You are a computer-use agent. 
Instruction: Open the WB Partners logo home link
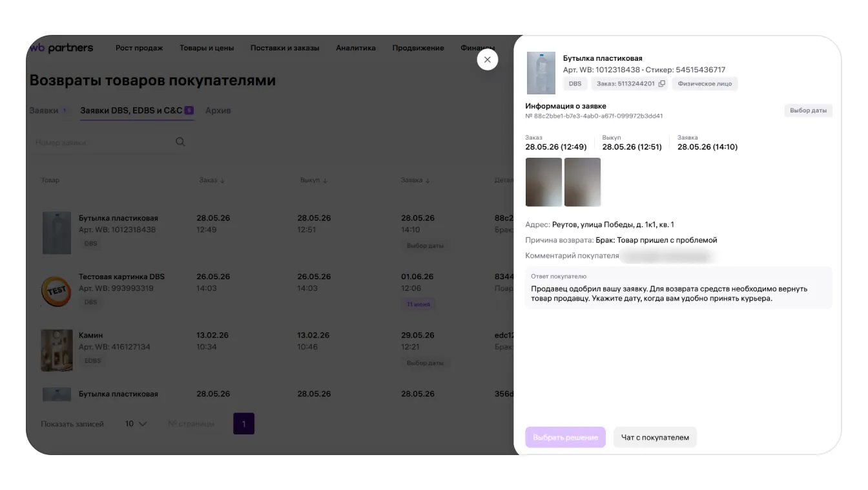(61, 48)
